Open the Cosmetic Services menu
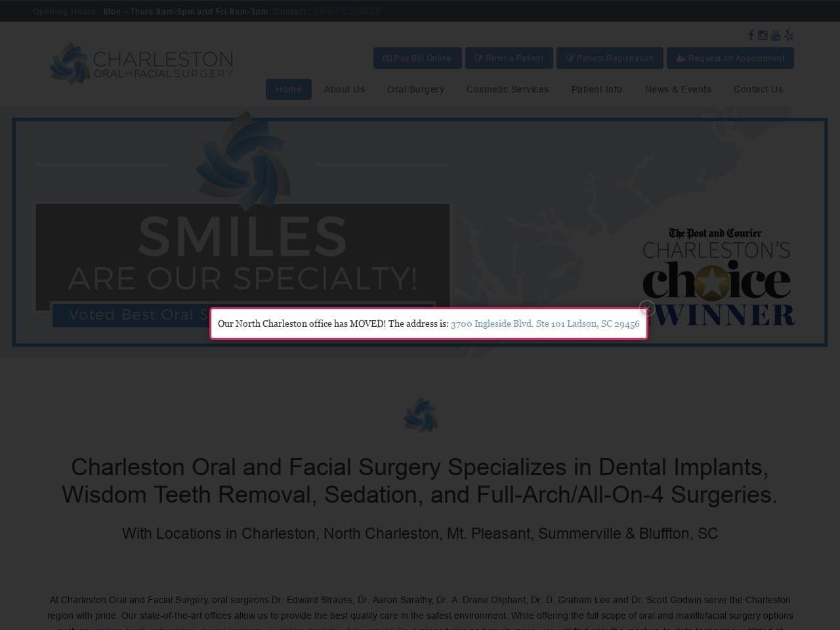 coord(507,89)
